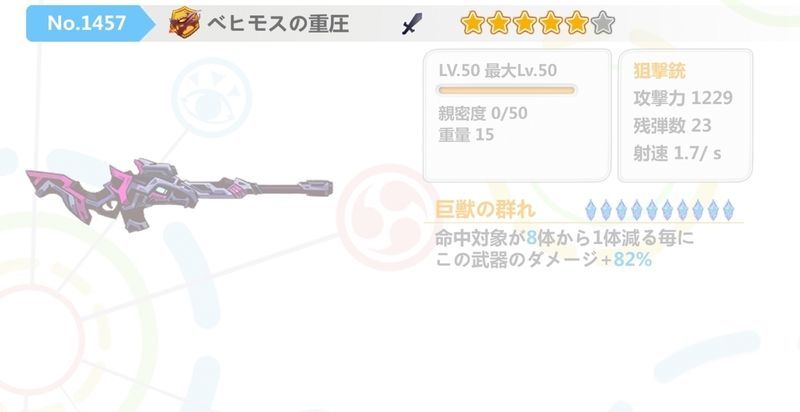Click the level experience progress bar
Image resolution: width=800 pixels, height=412 pixels.
506,90
